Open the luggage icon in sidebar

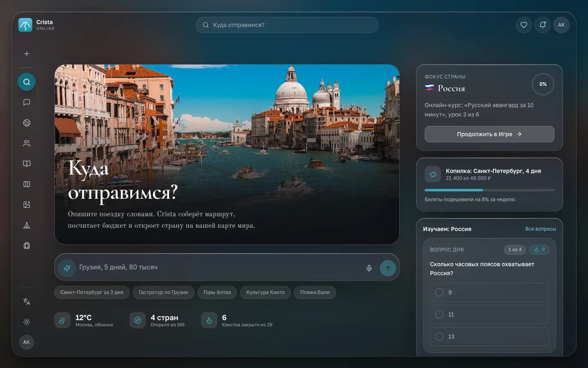(x=27, y=245)
